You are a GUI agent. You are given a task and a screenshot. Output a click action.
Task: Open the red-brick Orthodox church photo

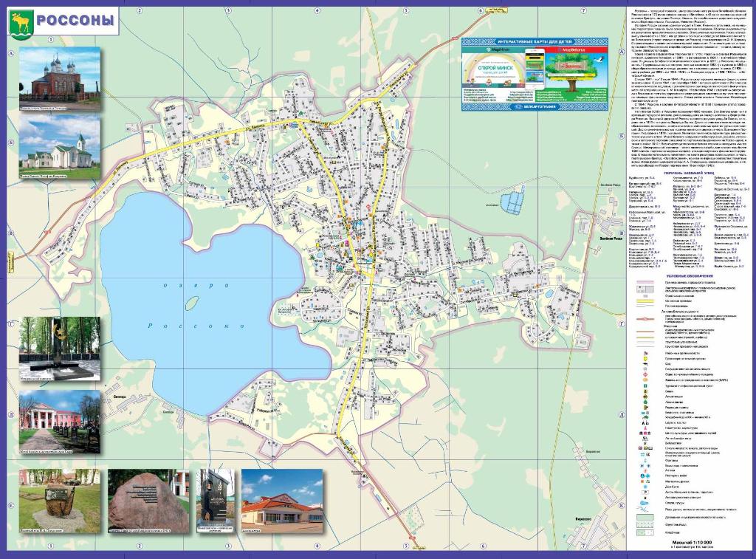pos(59,75)
